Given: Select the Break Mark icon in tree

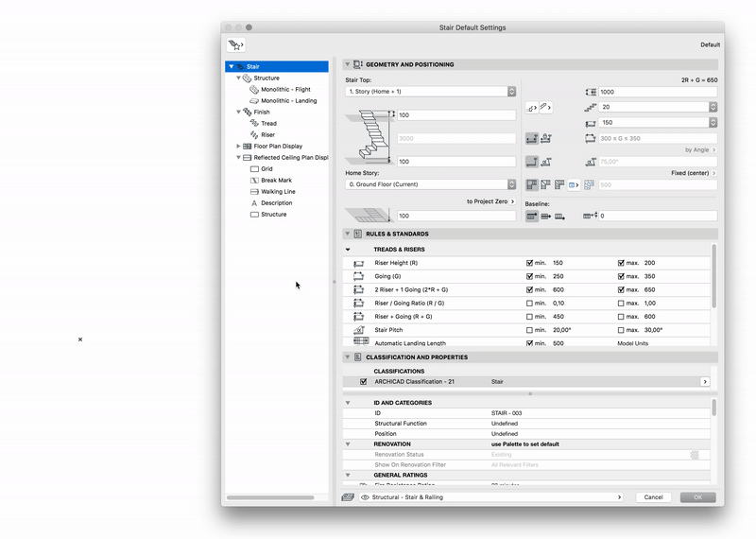Looking at the screenshot, I should point(254,180).
